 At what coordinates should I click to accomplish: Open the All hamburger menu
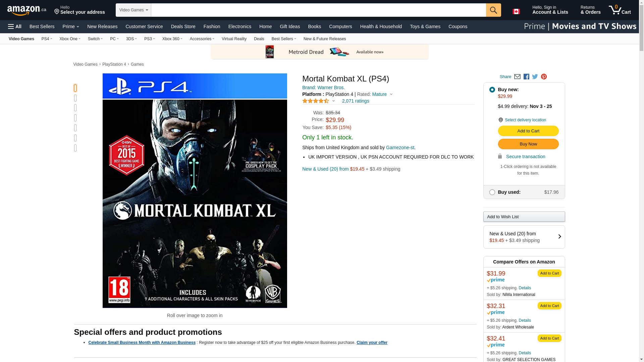tap(15, 26)
